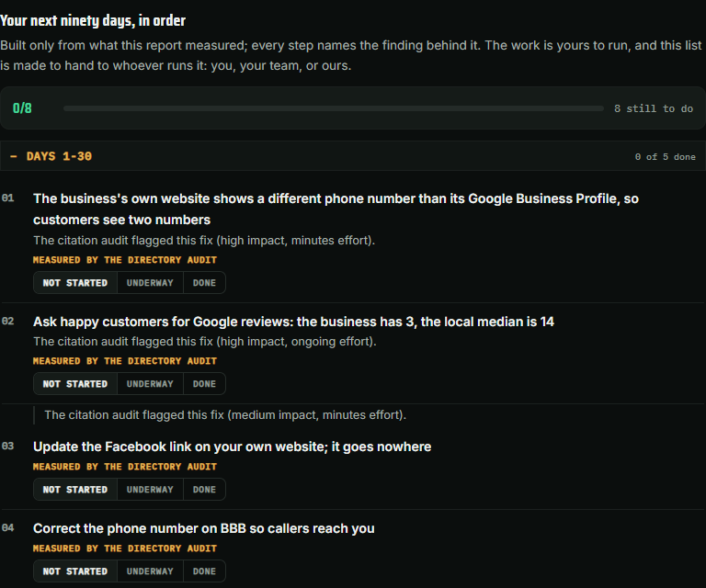Set step 03 to Not Started
This screenshot has width=706, height=588.
point(75,490)
